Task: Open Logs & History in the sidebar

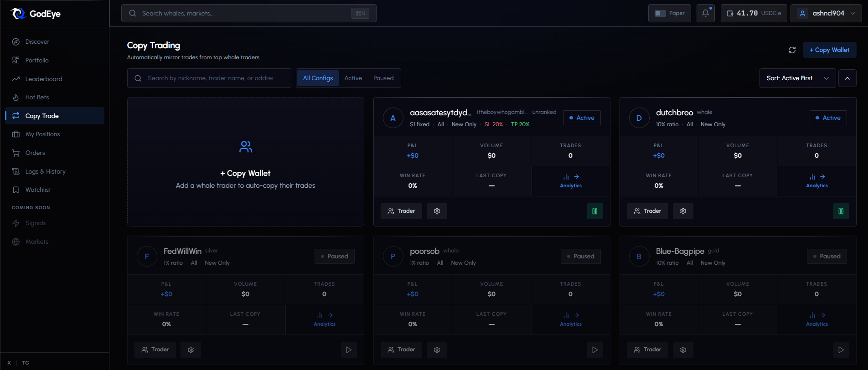Action: point(55,171)
